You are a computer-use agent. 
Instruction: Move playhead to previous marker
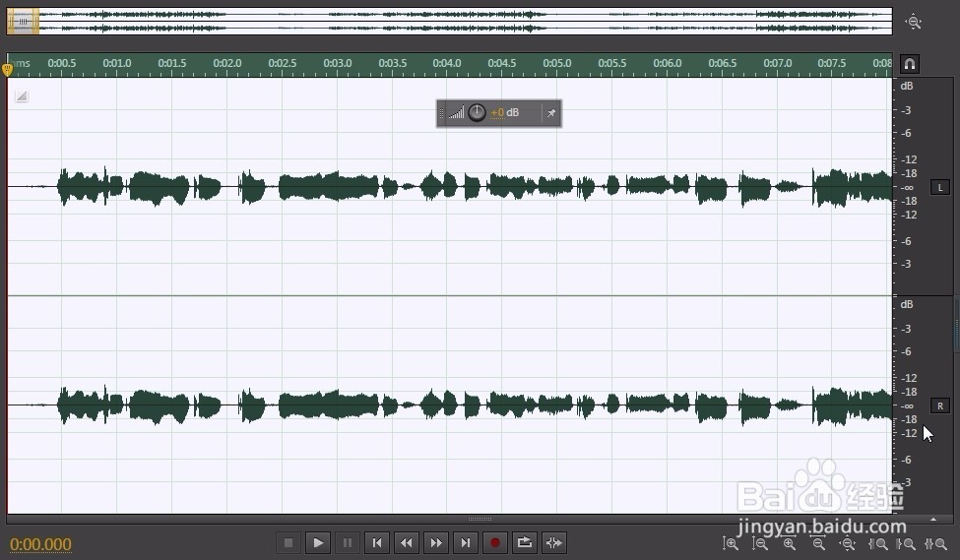(x=377, y=543)
